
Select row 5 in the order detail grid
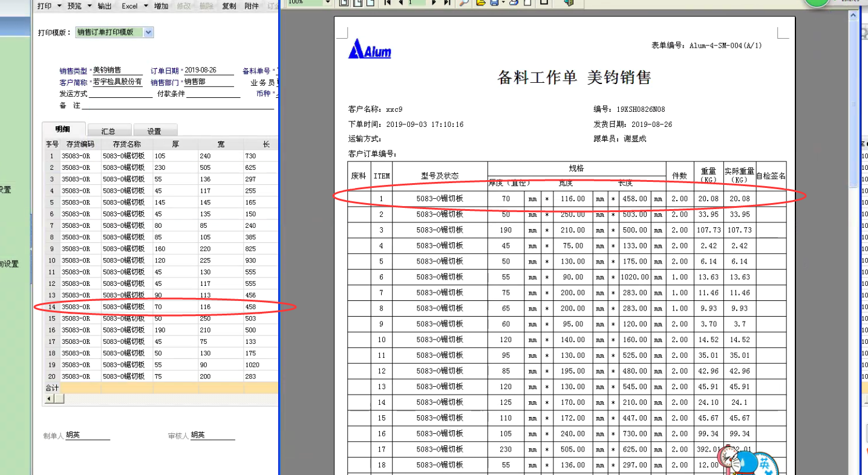162,202
